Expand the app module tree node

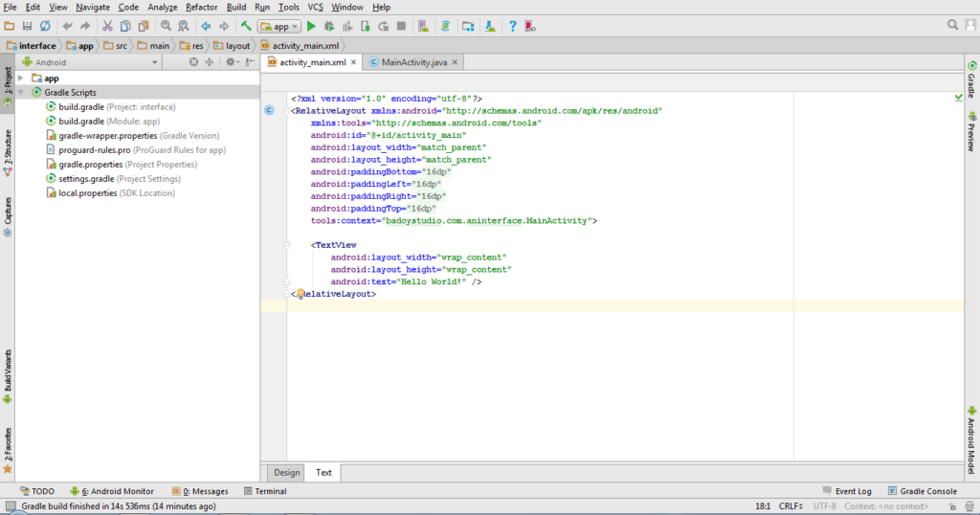point(20,78)
